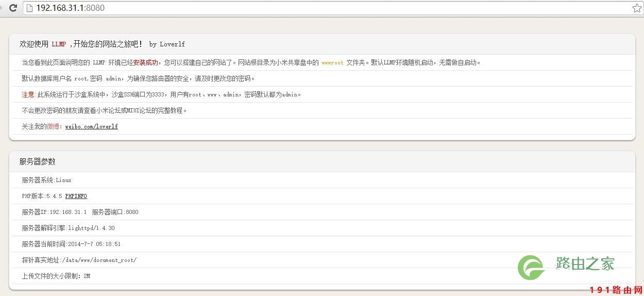
Task: Click the red 微博 label
Action: click(x=53, y=126)
